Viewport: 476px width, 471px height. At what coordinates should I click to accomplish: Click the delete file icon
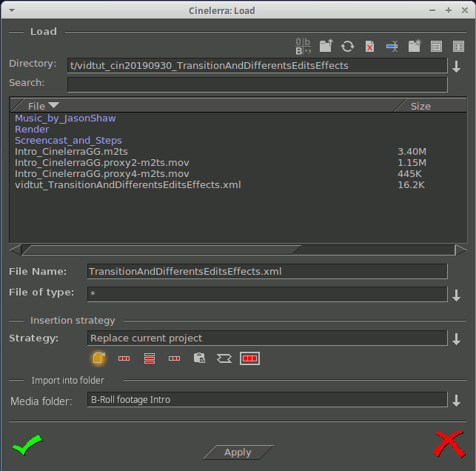tap(369, 46)
